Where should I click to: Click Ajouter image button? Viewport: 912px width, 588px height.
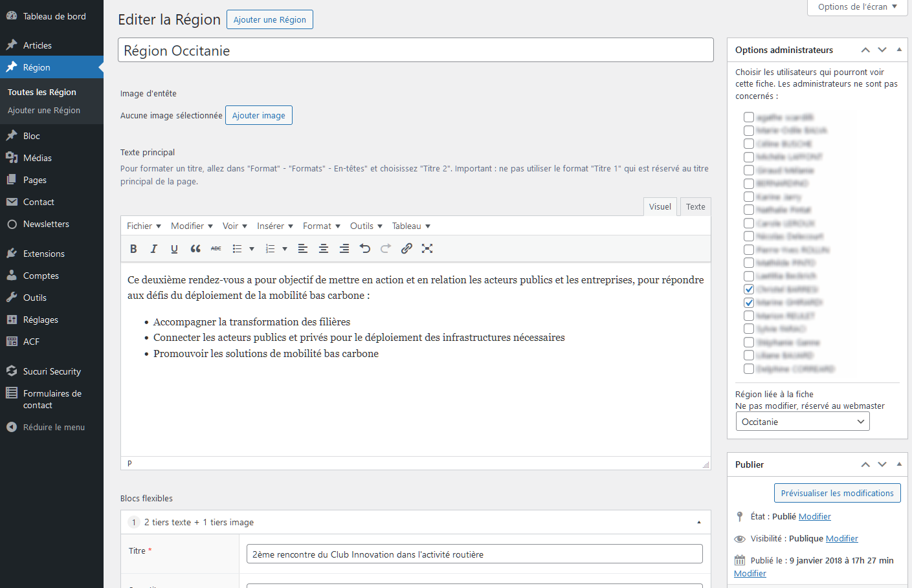[259, 115]
